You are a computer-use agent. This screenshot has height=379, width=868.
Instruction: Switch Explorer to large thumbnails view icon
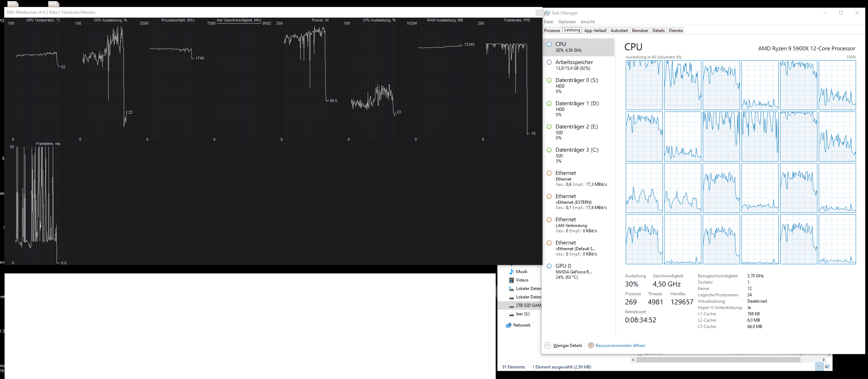(x=827, y=367)
